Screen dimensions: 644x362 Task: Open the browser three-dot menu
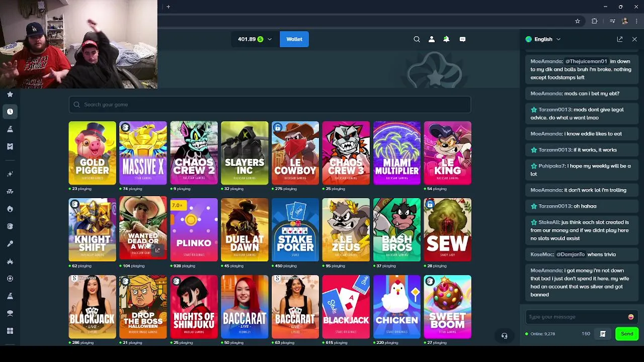pos(637,21)
